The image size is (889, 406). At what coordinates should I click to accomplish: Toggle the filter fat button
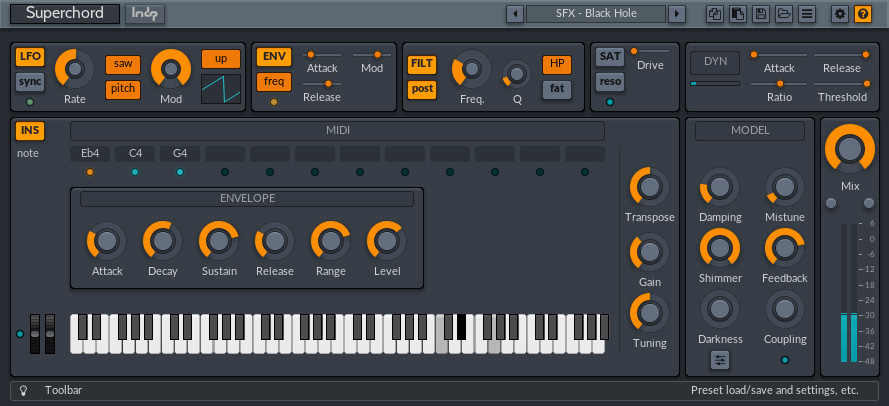coord(557,89)
